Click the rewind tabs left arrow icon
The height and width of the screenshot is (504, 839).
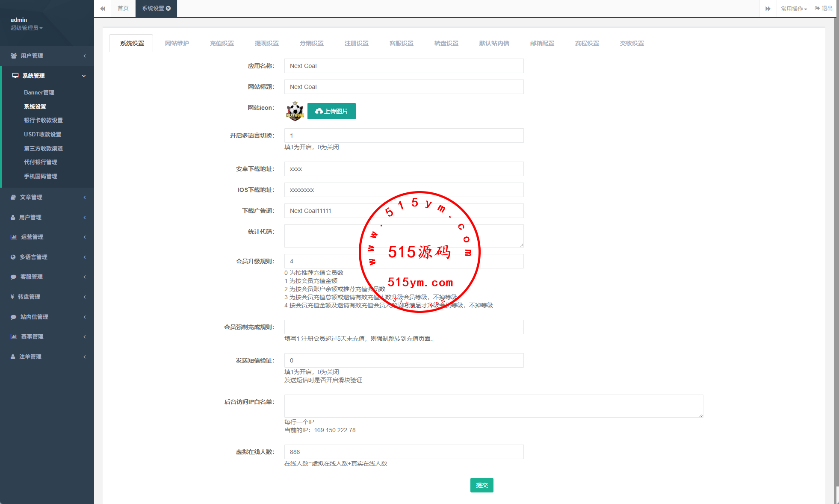pos(103,9)
